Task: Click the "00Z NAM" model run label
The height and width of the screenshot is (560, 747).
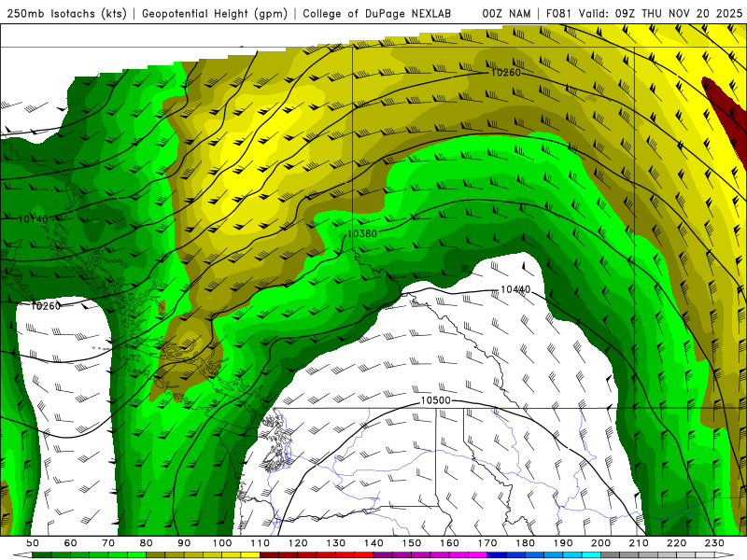Action: (506, 14)
